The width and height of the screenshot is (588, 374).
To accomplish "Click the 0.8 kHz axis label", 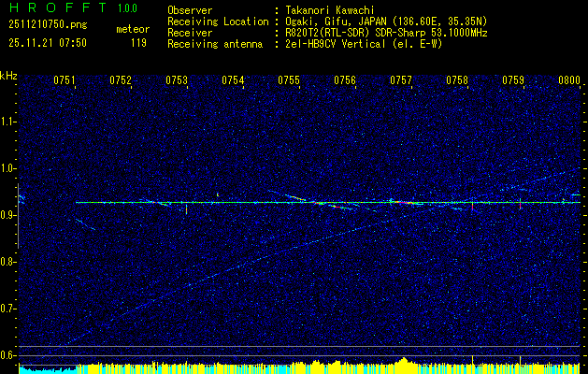I will click(8, 262).
